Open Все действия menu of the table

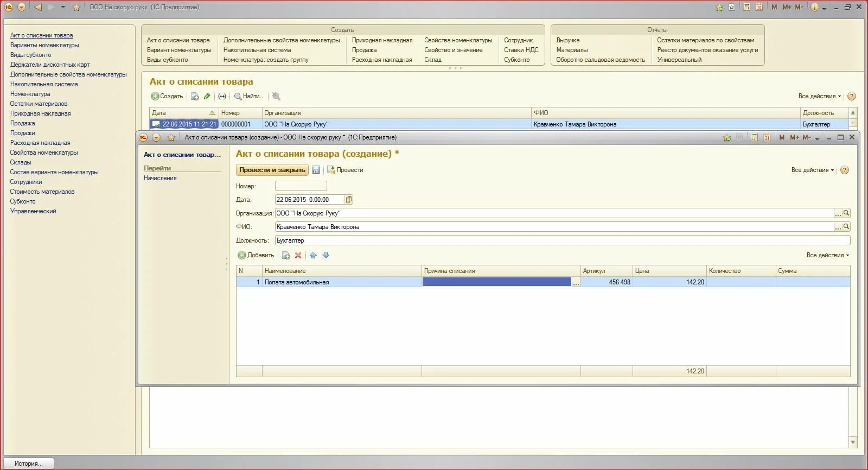827,255
